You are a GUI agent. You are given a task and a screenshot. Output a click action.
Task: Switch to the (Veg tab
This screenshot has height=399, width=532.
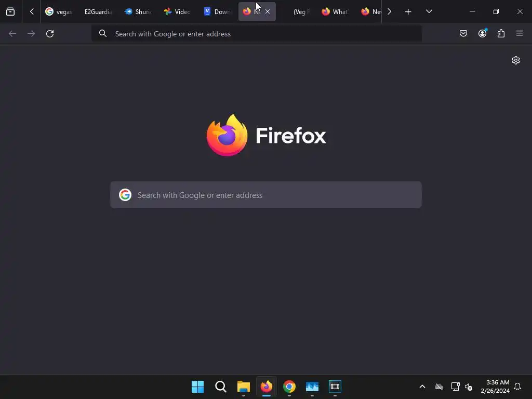pos(296,12)
